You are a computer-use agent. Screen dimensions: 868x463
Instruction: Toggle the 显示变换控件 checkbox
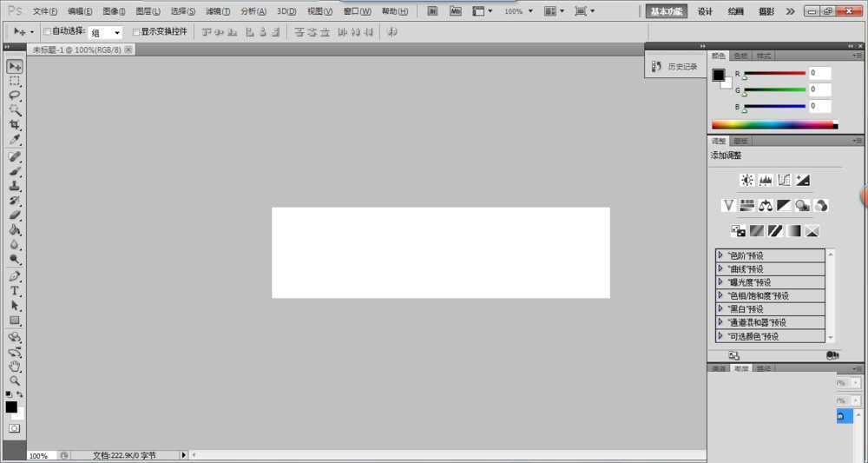pyautogui.click(x=135, y=31)
